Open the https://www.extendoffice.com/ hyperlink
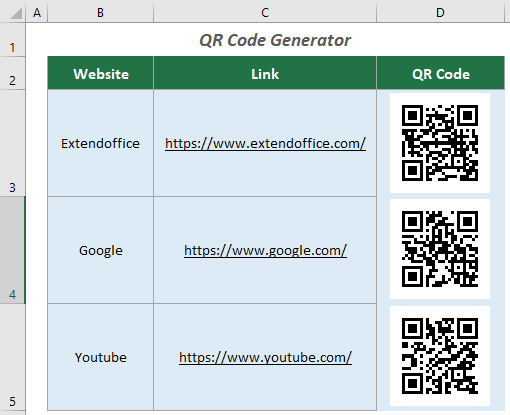 (x=265, y=144)
